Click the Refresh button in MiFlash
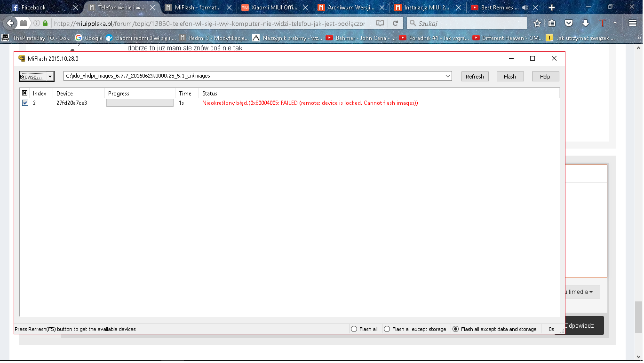 475,77
